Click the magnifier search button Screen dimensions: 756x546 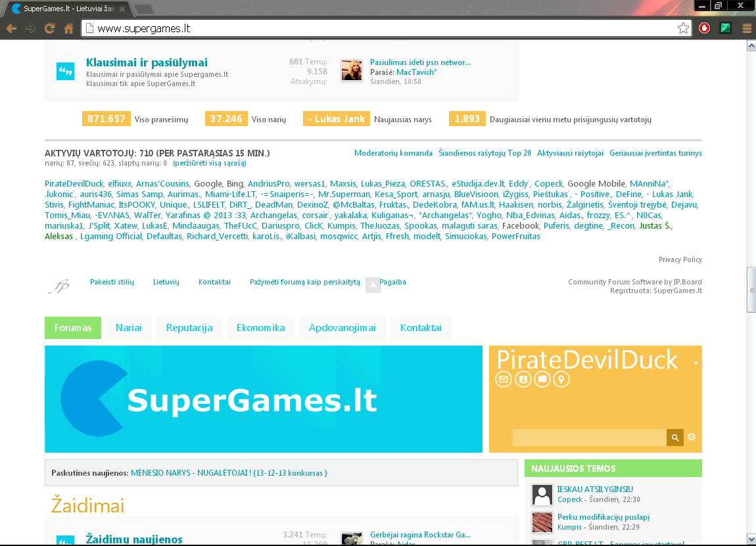(x=675, y=438)
